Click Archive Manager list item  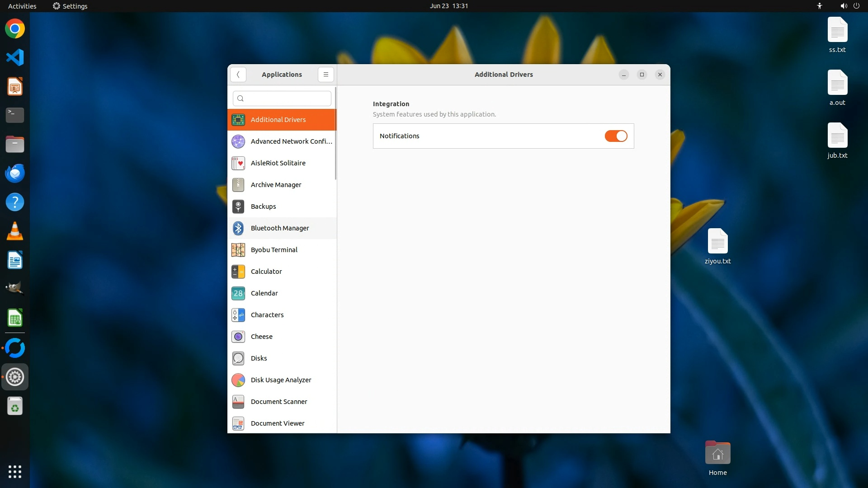pyautogui.click(x=276, y=185)
